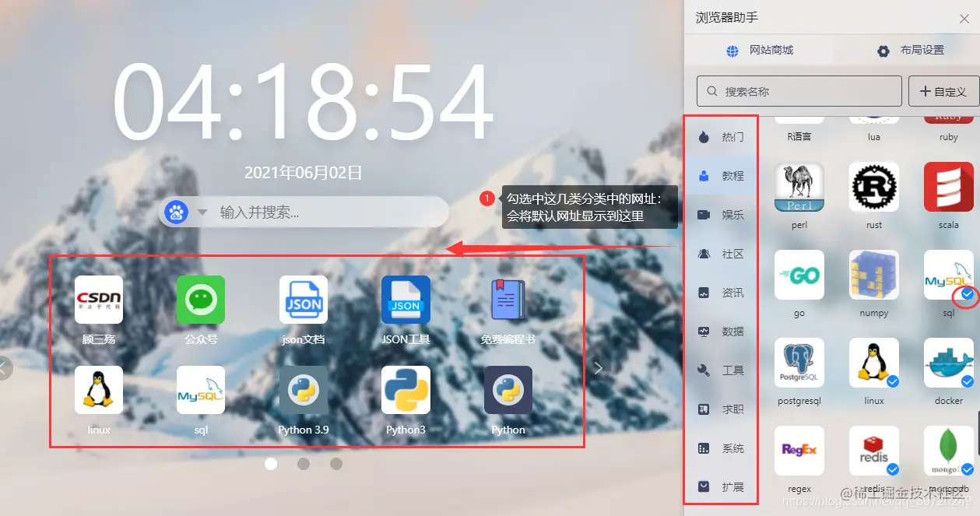Switch to the 娱乐 category
This screenshot has width=980, height=516.
tap(720, 215)
